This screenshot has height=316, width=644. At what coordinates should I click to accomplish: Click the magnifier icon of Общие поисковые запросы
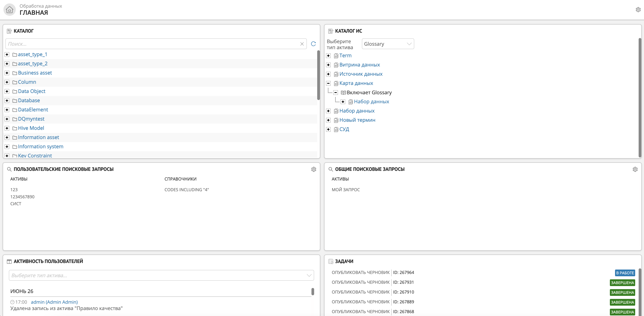(x=330, y=169)
